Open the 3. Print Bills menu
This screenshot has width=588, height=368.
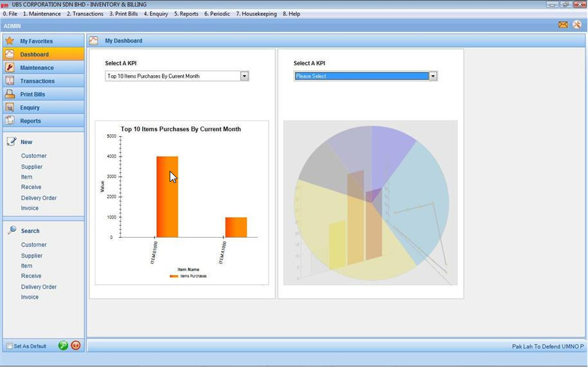[x=123, y=14]
